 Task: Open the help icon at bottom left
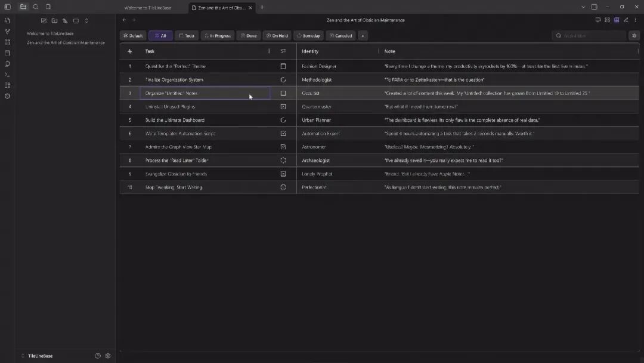coord(98,356)
